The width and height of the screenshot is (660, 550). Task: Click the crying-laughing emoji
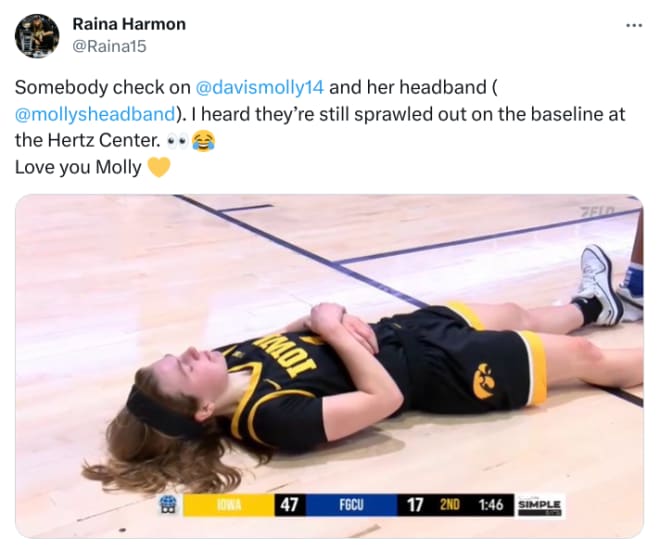coord(204,141)
